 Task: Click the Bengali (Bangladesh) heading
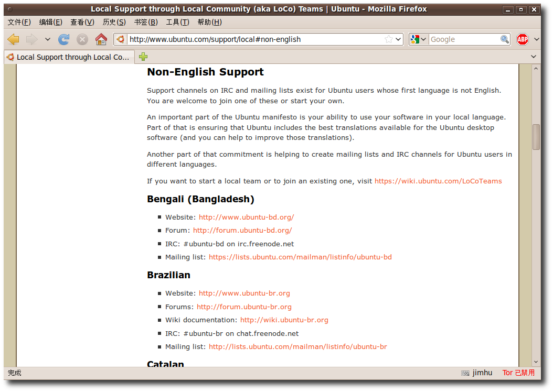tap(200, 199)
